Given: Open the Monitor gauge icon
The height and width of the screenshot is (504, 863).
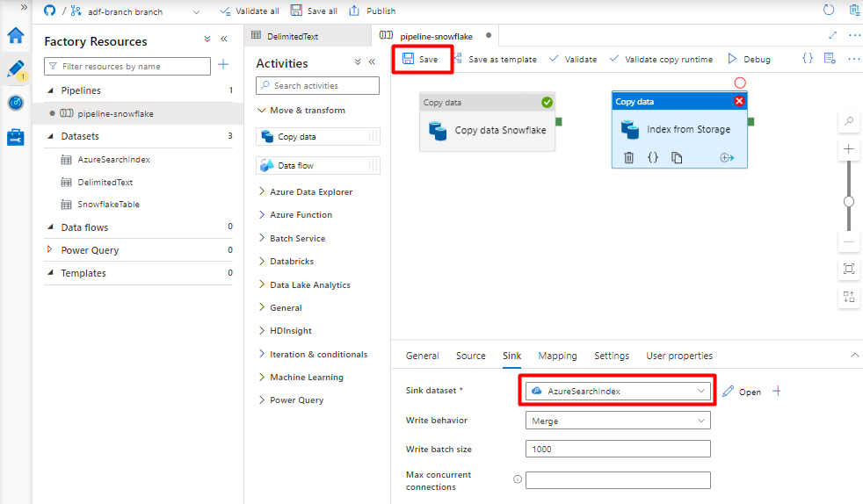Looking at the screenshot, I should pos(16,103).
